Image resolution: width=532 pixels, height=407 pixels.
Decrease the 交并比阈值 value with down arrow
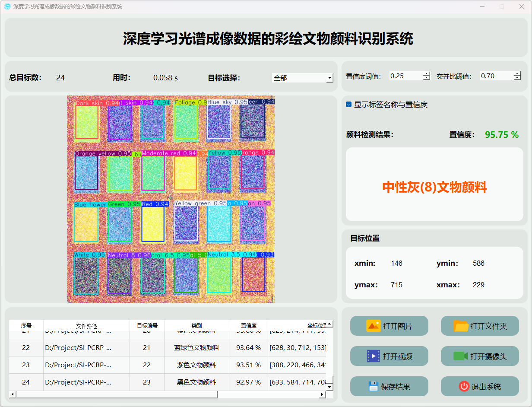[x=517, y=78]
